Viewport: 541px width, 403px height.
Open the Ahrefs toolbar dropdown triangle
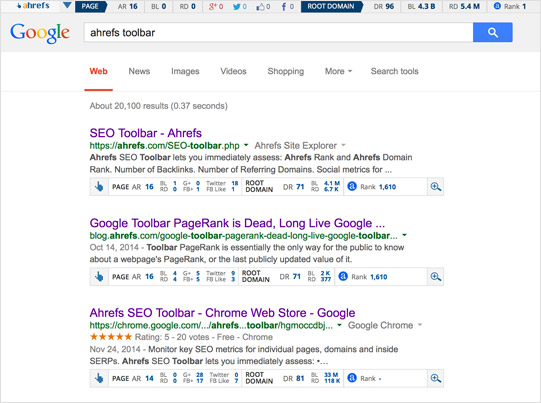(x=68, y=5)
